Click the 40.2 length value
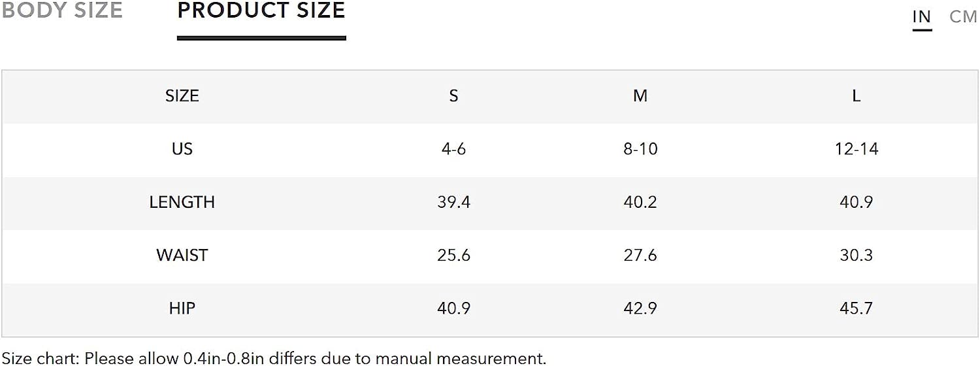 point(640,202)
